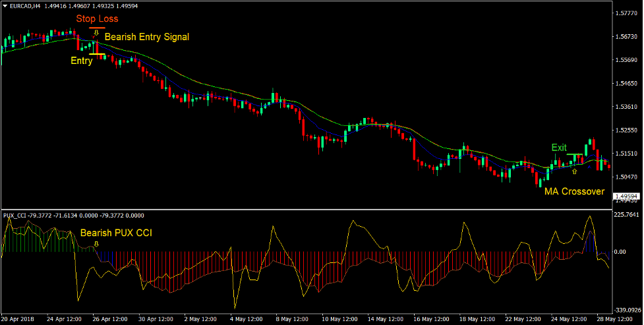Select the green Exit text label

559,147
